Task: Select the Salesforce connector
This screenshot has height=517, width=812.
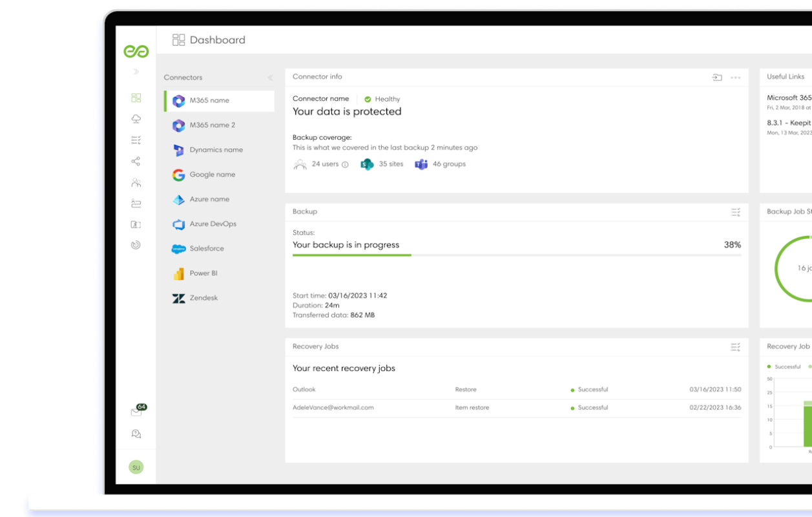Action: [219, 249]
